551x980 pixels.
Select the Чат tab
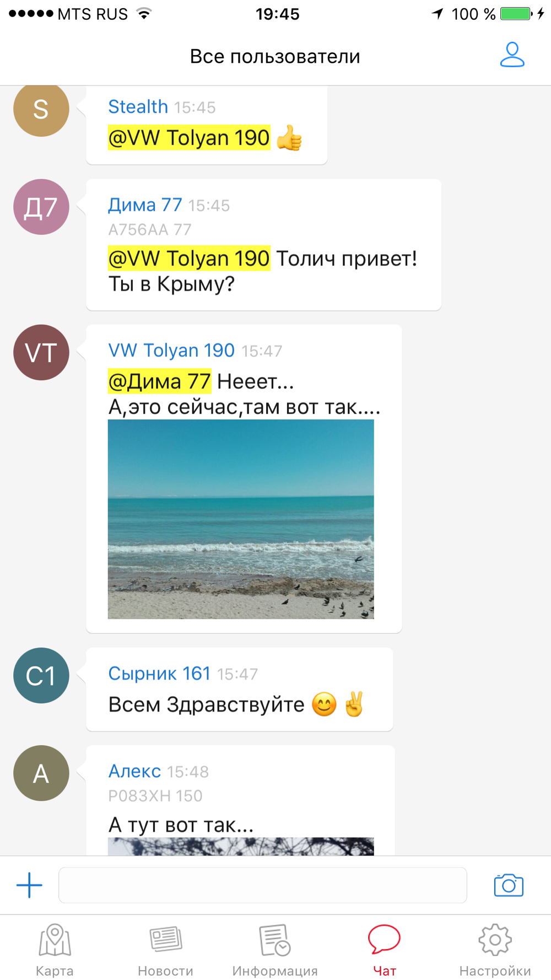(384, 950)
